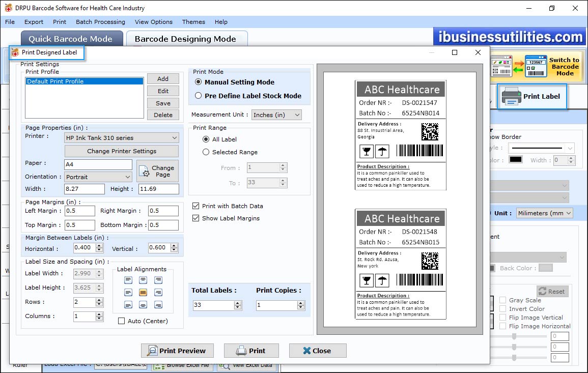Close the Print Designed Label dialog
This screenshot has height=373, width=588.
pos(478,52)
